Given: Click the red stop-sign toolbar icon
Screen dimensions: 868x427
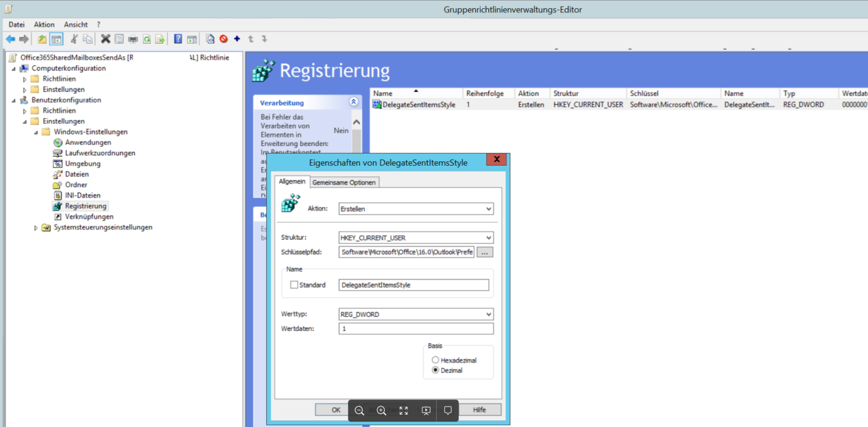Looking at the screenshot, I should (224, 39).
